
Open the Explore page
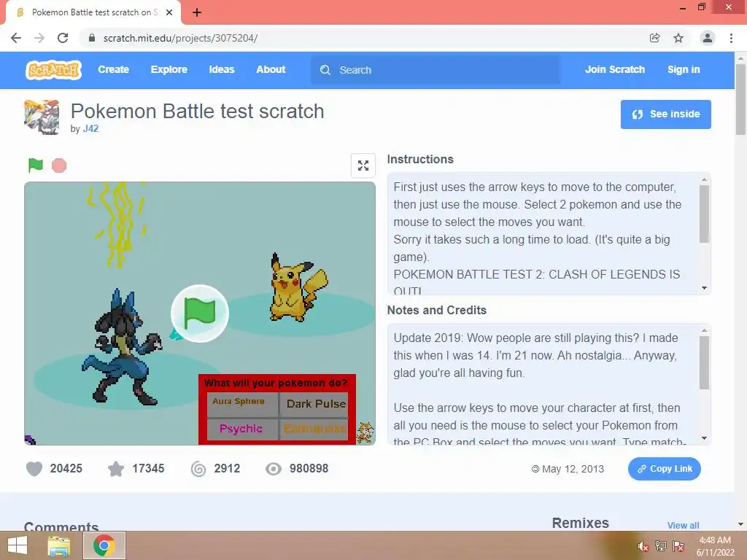tap(169, 69)
